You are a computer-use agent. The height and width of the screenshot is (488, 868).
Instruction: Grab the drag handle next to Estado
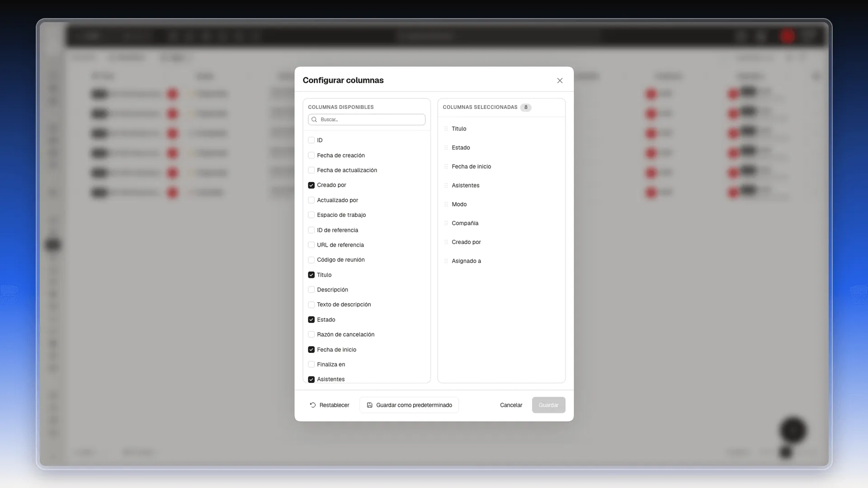point(446,148)
